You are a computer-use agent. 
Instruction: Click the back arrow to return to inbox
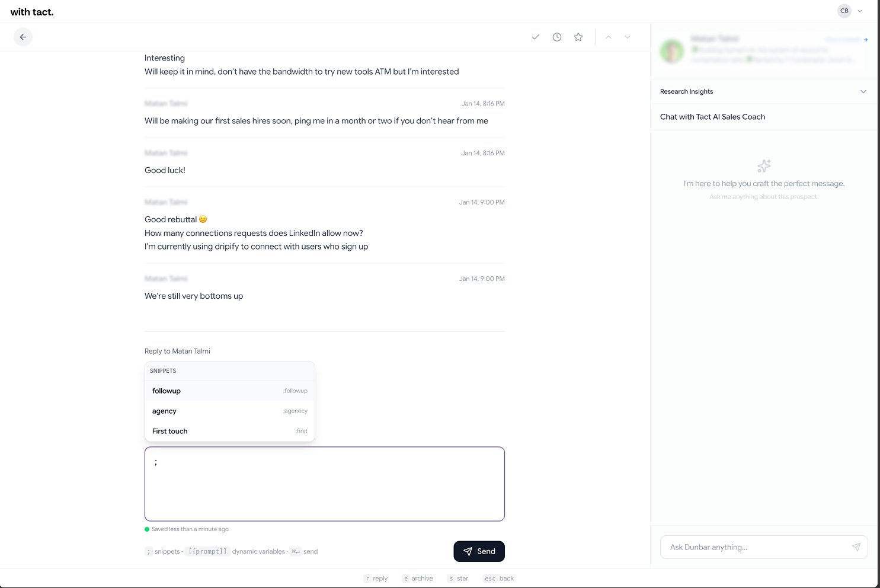click(23, 37)
